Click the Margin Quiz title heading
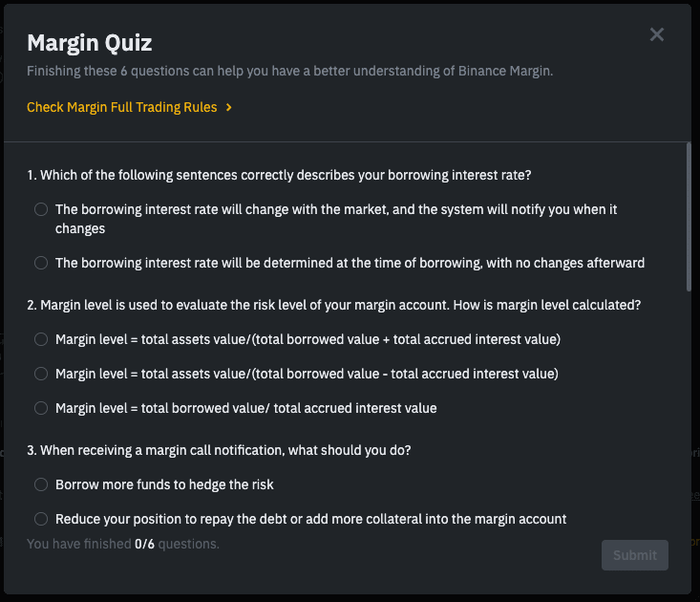The height and width of the screenshot is (602, 700). point(90,42)
